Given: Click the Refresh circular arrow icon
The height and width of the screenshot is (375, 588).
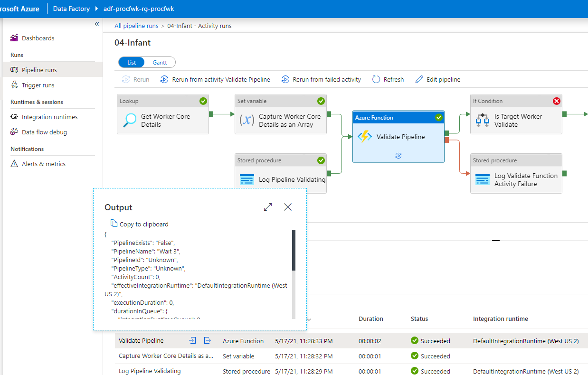Looking at the screenshot, I should [376, 79].
